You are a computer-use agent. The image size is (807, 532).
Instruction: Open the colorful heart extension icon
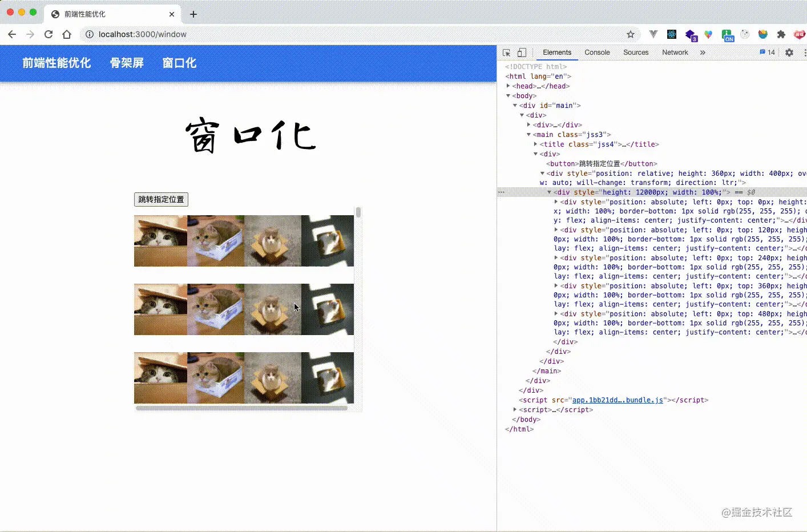point(708,34)
